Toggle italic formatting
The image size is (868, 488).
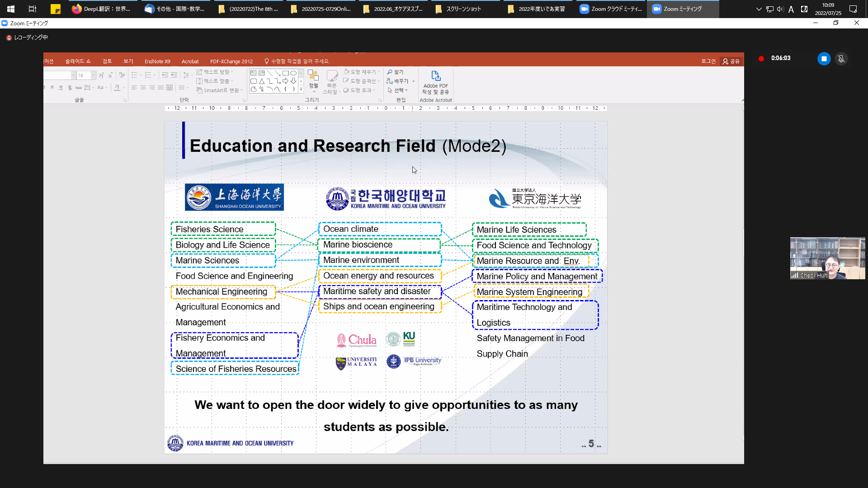coord(52,88)
